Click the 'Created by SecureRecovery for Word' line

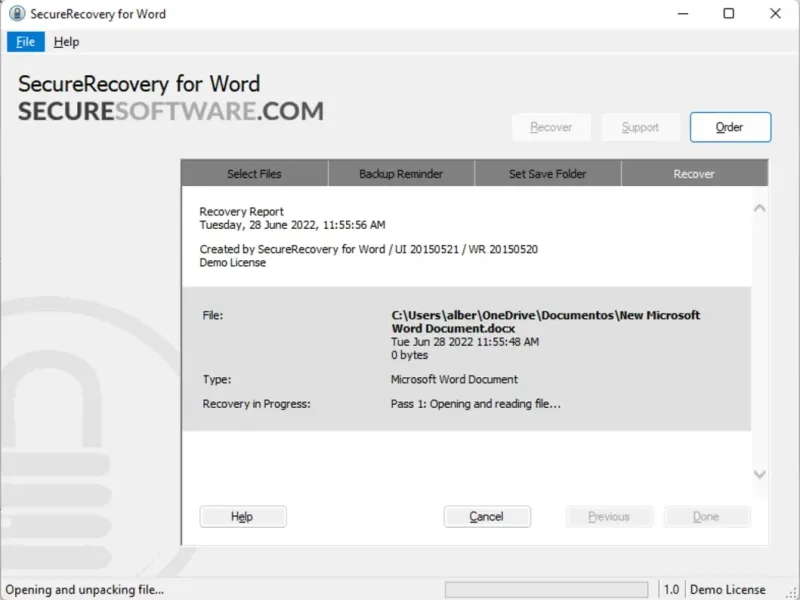point(368,249)
